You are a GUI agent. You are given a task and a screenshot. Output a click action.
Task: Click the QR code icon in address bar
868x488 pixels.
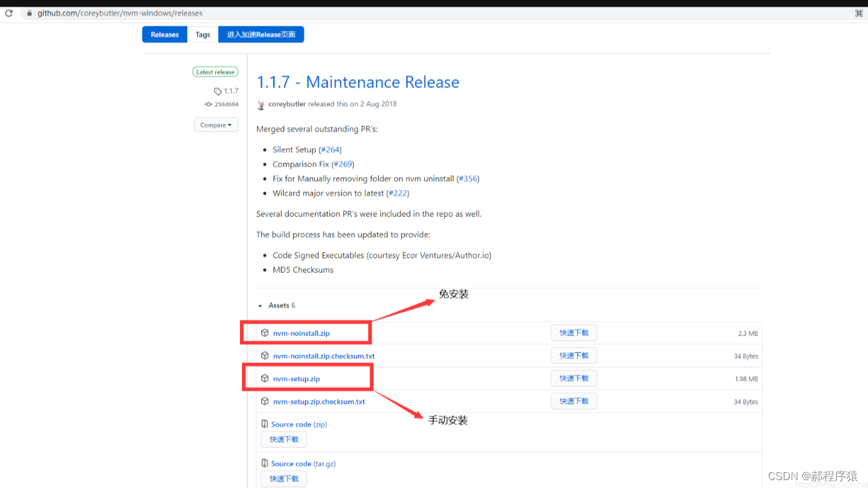859,13
